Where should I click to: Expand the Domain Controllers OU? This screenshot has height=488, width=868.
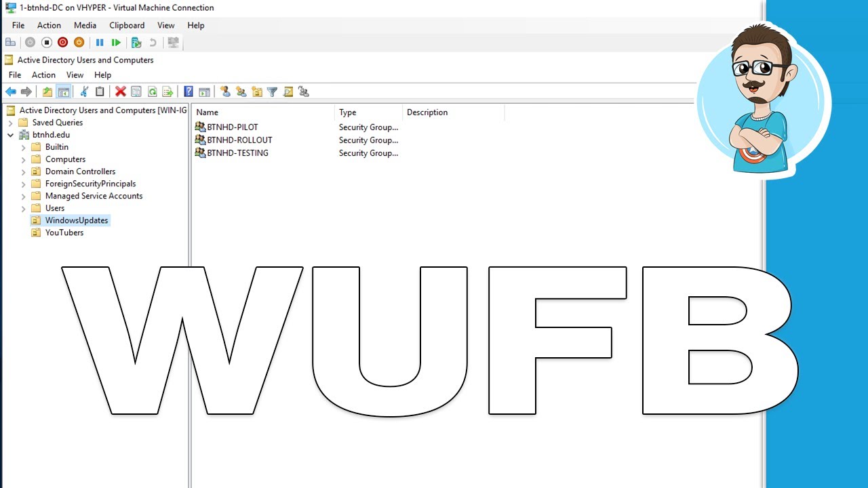(23, 171)
